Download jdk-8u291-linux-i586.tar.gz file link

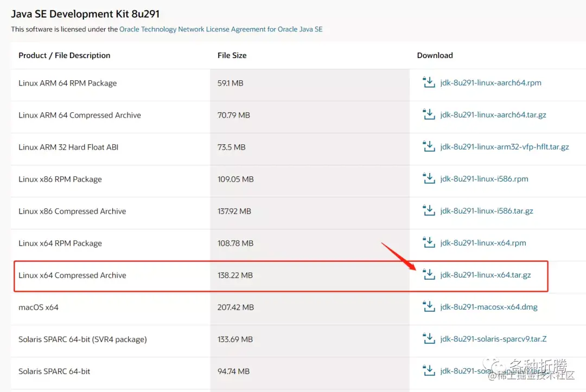click(x=486, y=211)
